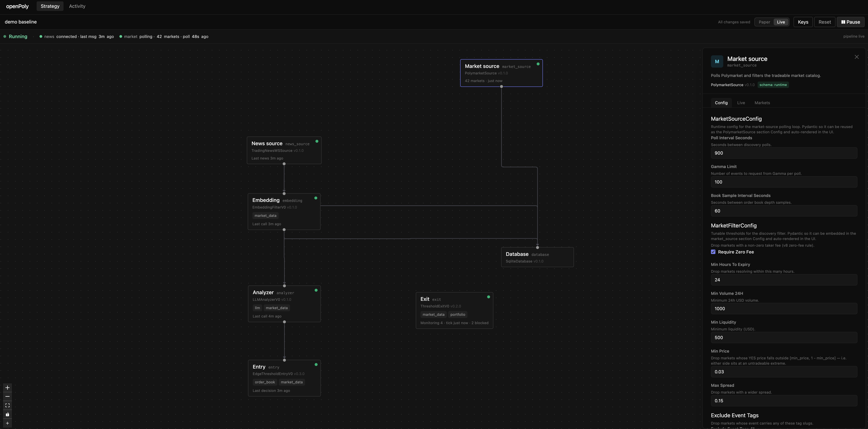Click the Exclude Event Tags heading
The height and width of the screenshot is (429, 868).
[x=735, y=416]
